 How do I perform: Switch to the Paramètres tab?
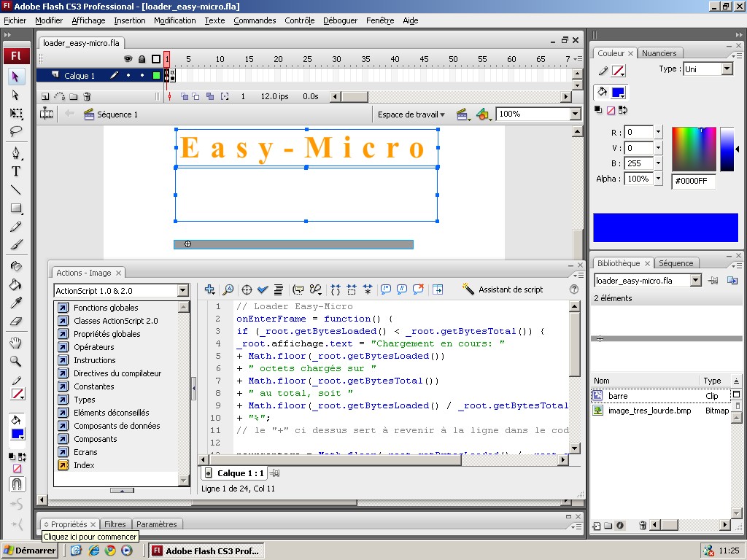156,524
